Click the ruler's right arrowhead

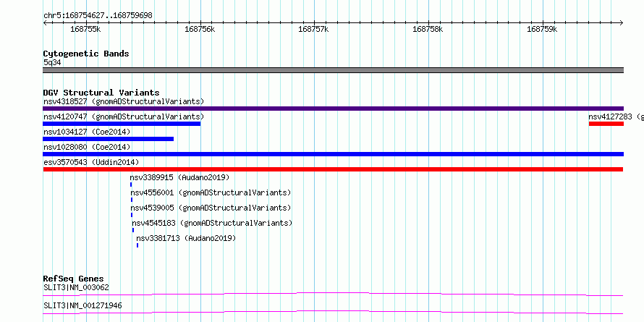[x=622, y=23]
